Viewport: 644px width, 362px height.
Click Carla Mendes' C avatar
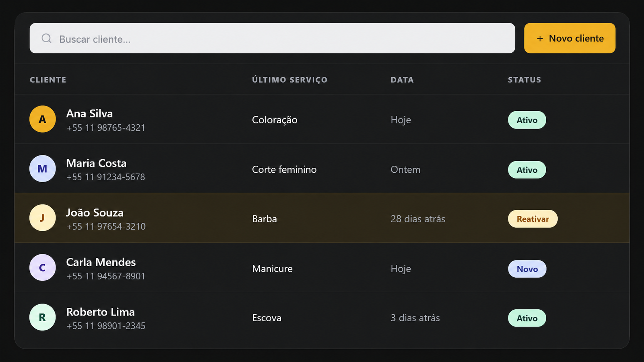tap(42, 267)
